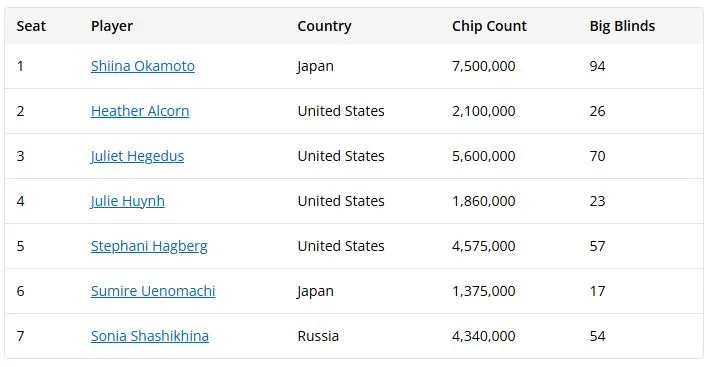Viewport: 711px width, 367px height.
Task: Open Sumire Uenomachi player link
Action: tap(153, 291)
